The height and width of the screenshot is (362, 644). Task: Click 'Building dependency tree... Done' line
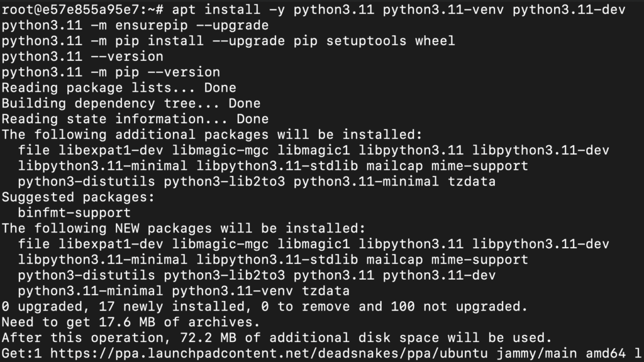click(x=131, y=104)
